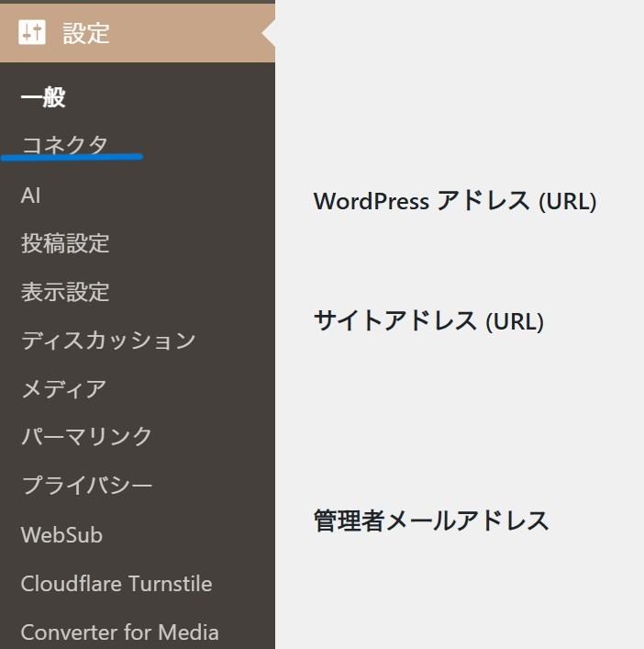
Task: Open the メディア settings page
Action: (64, 389)
